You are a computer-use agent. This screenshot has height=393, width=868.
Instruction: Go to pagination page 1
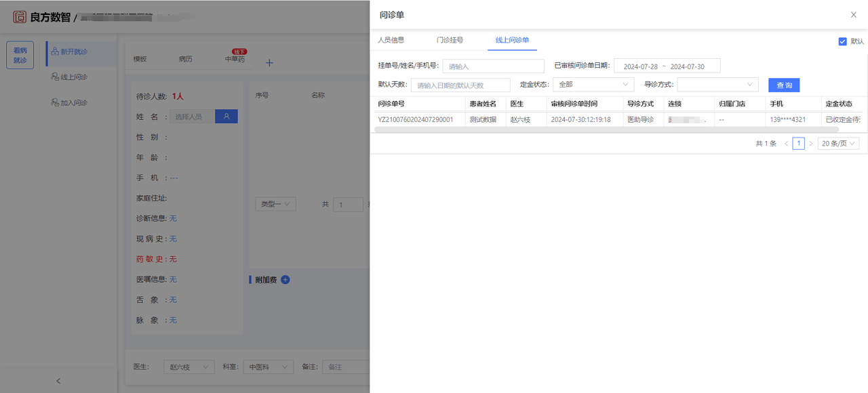(x=799, y=144)
